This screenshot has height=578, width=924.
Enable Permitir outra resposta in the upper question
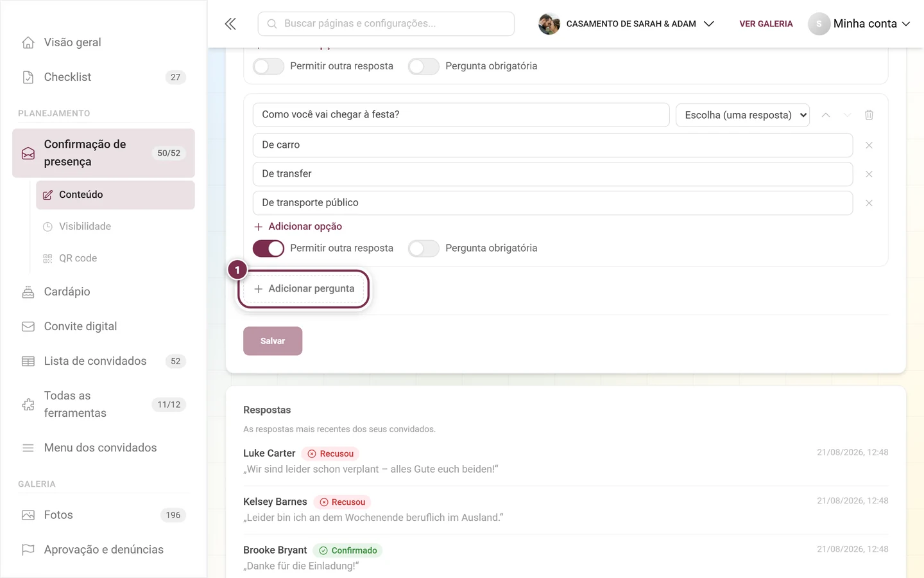268,66
